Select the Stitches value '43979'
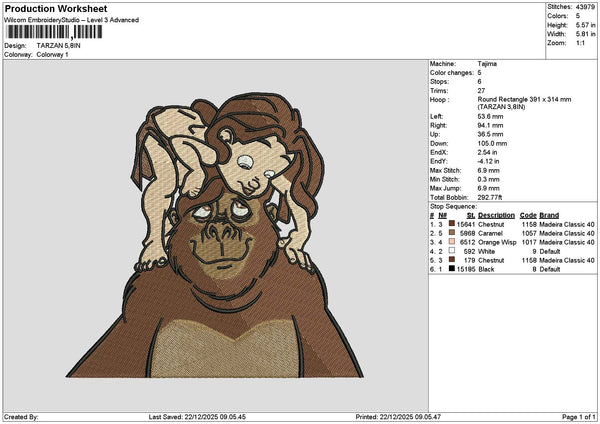The height and width of the screenshot is (424, 600). pyautogui.click(x=585, y=7)
